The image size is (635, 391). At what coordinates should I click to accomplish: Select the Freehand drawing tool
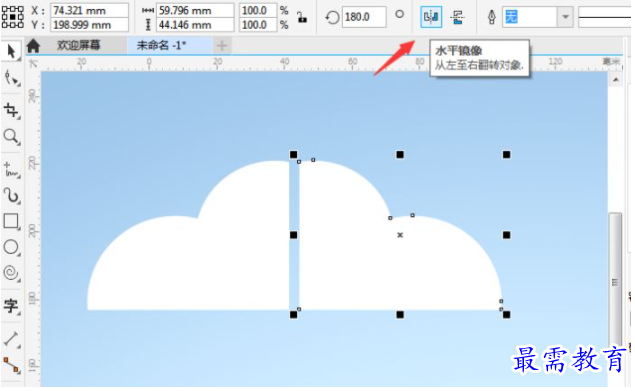(x=11, y=170)
